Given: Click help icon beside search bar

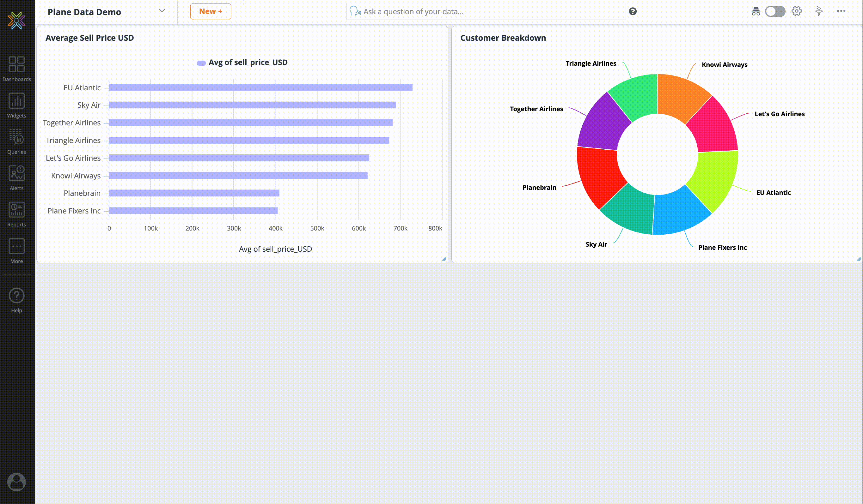Looking at the screenshot, I should pyautogui.click(x=633, y=11).
